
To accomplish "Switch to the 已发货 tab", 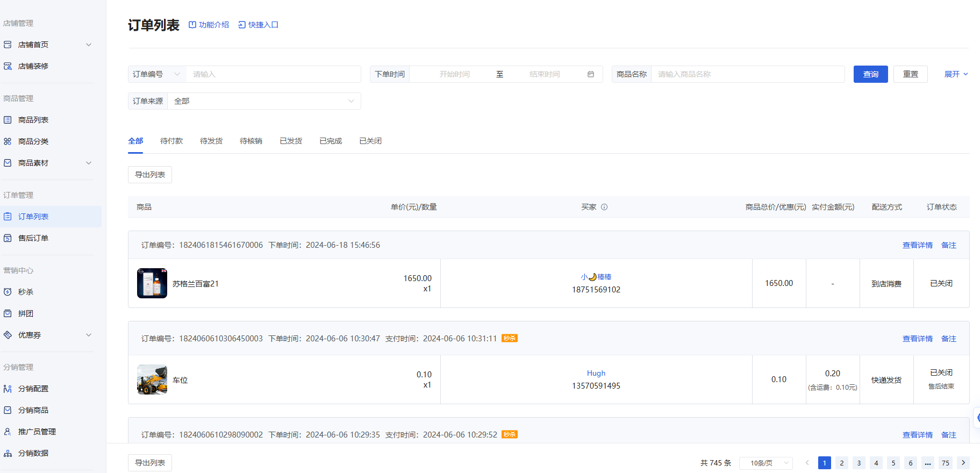I will 291,141.
